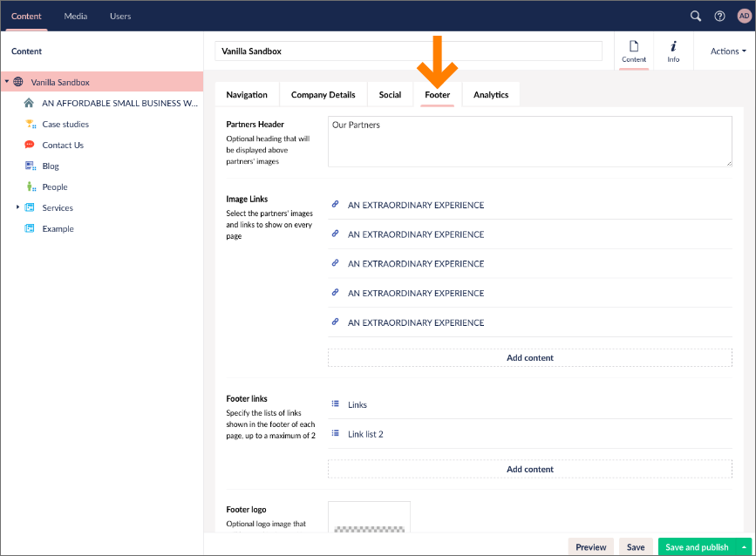Open the Services node
This screenshot has height=556, width=756.
[58, 207]
